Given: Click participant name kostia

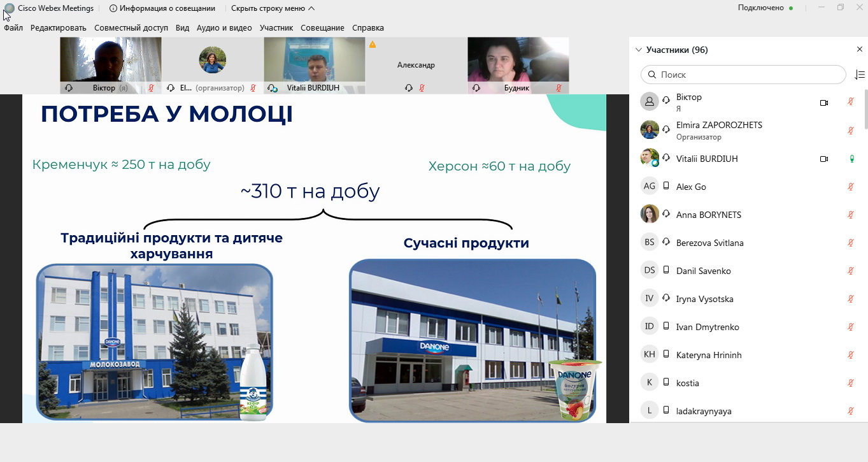Looking at the screenshot, I should point(688,383).
